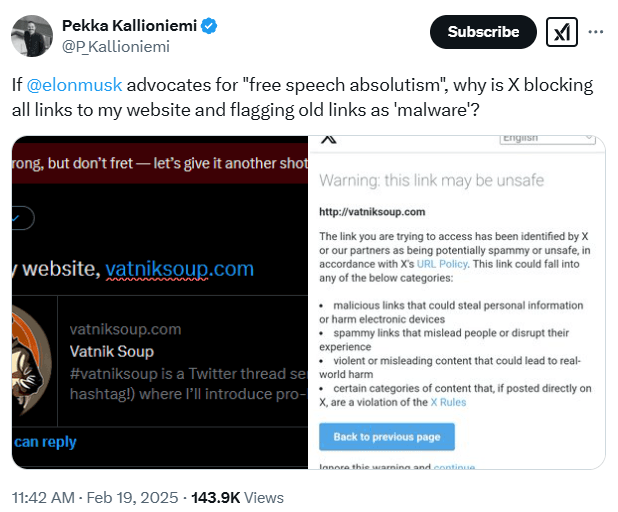Click the X Rules link
The height and width of the screenshot is (512, 618).
[x=447, y=402]
